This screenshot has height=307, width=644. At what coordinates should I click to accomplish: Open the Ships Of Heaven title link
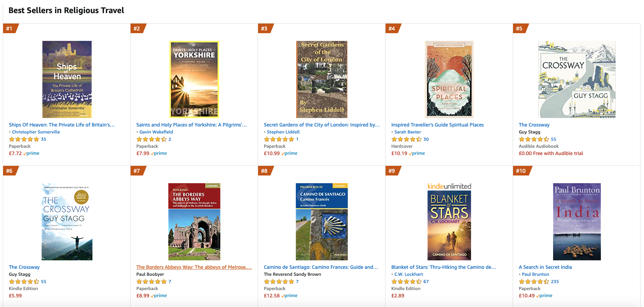pos(62,125)
